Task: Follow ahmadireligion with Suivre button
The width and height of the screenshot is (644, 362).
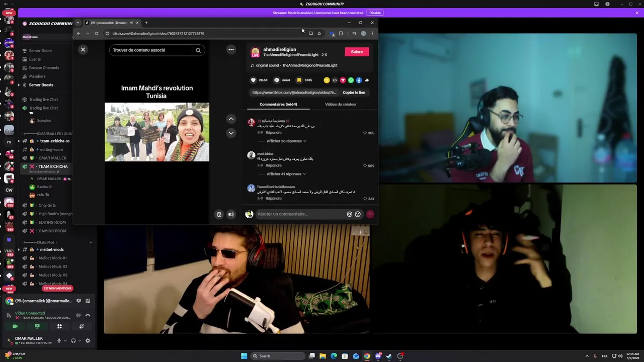Action: pyautogui.click(x=357, y=52)
